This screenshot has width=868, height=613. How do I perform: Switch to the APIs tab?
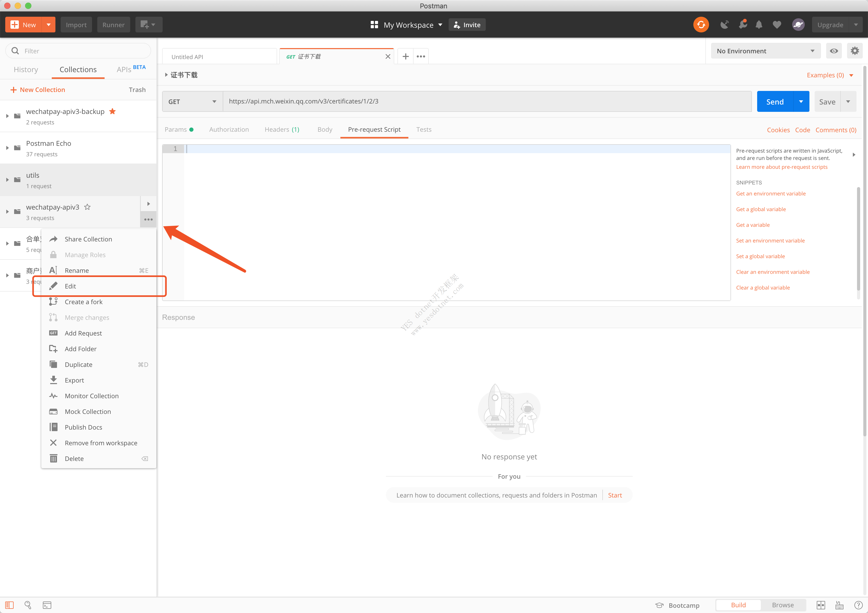(131, 69)
